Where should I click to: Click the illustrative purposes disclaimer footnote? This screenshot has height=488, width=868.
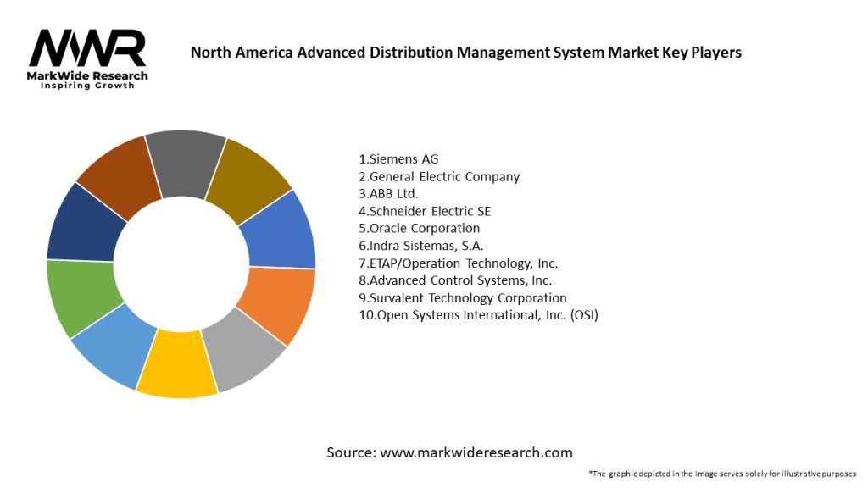point(721,473)
